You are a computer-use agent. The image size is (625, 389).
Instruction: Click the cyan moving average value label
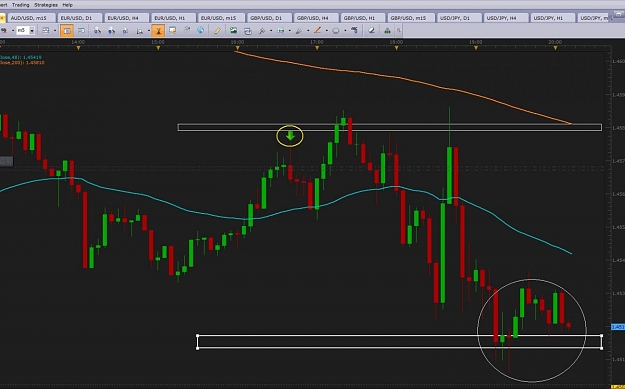(21, 57)
